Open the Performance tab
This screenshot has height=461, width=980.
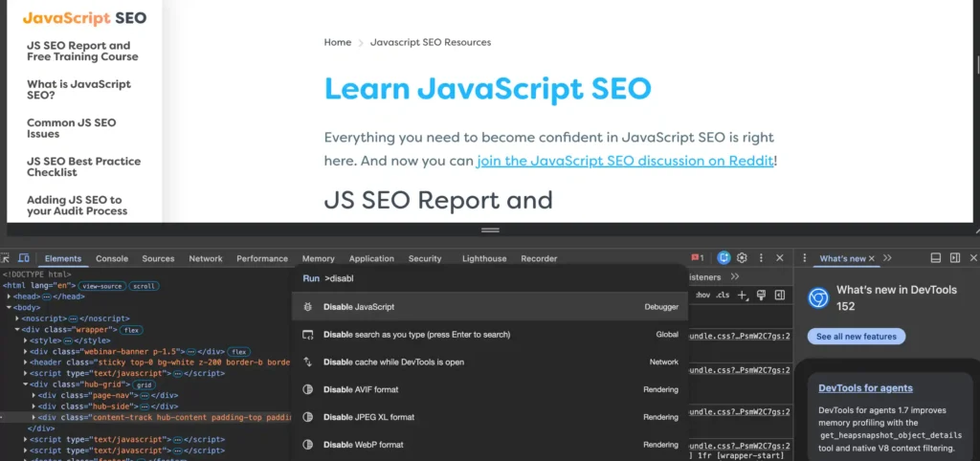point(262,258)
